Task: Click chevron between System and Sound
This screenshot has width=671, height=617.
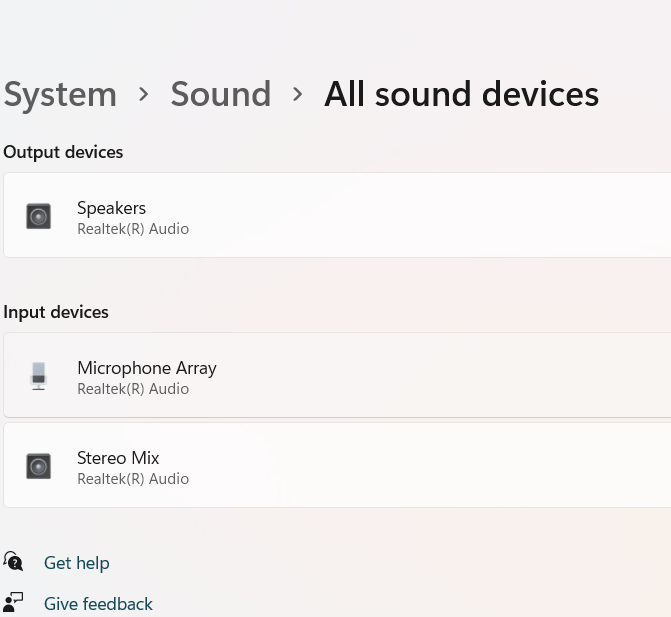Action: click(x=143, y=94)
